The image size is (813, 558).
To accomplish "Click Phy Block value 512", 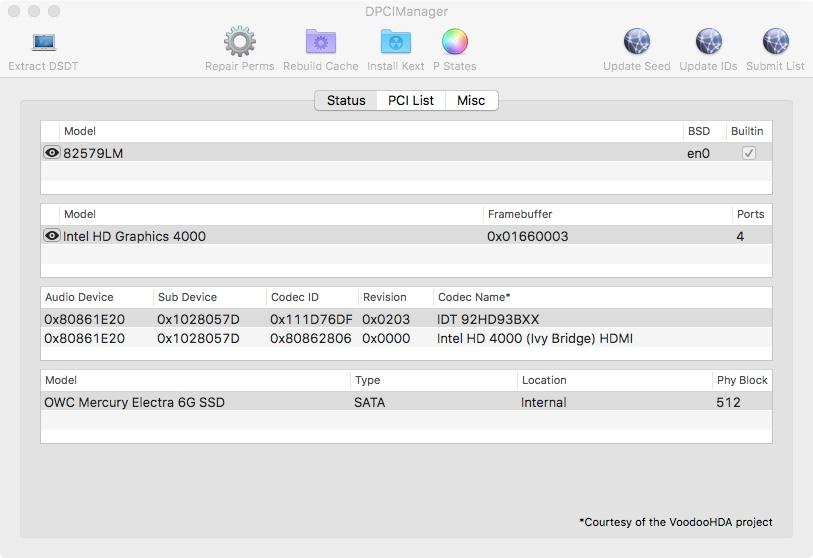I will [728, 402].
